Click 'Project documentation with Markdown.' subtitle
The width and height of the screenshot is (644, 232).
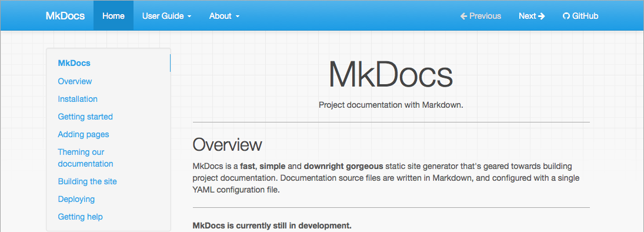point(391,105)
